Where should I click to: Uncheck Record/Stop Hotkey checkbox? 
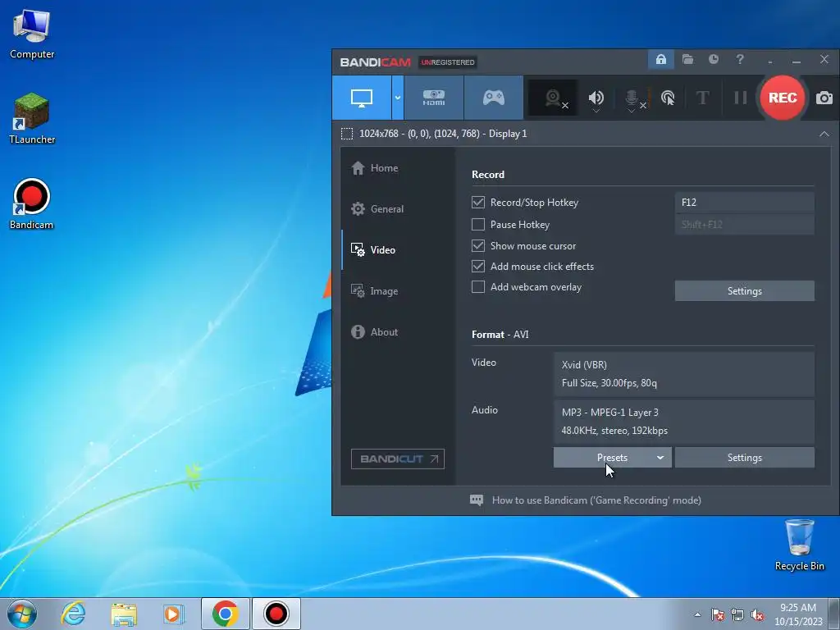[478, 203]
